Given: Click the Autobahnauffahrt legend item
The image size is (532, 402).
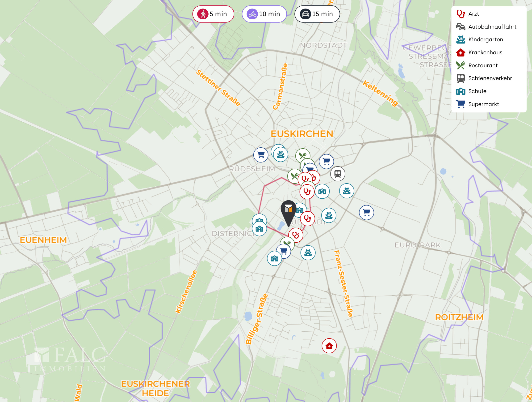Looking at the screenshot, I should [x=492, y=27].
